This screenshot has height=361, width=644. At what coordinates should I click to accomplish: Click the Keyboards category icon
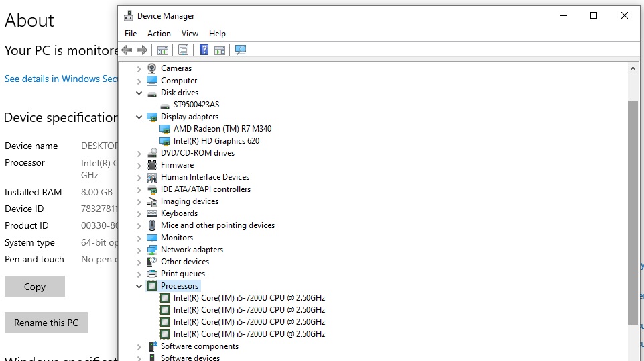152,213
